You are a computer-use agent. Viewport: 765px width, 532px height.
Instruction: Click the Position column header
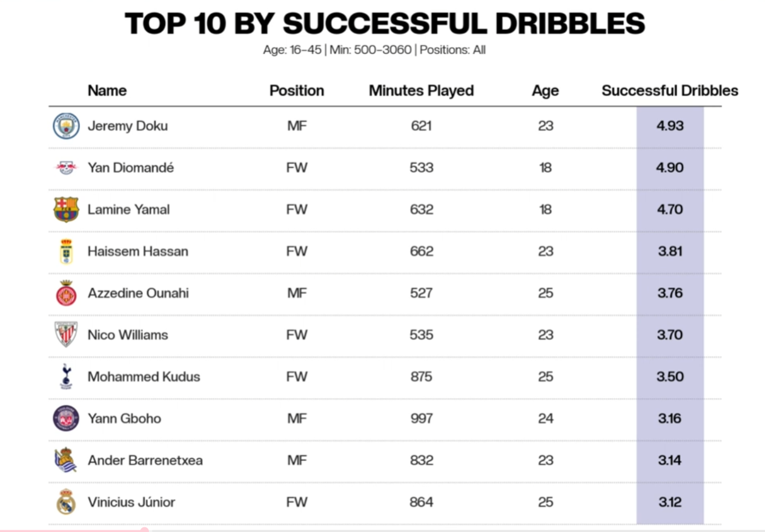tap(297, 91)
